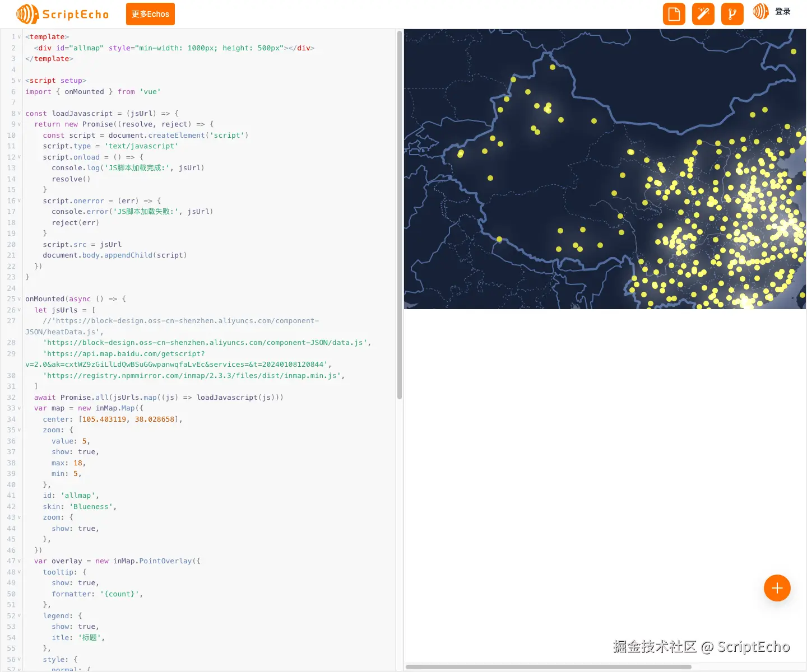Click the orange plus floating button

pos(777,588)
